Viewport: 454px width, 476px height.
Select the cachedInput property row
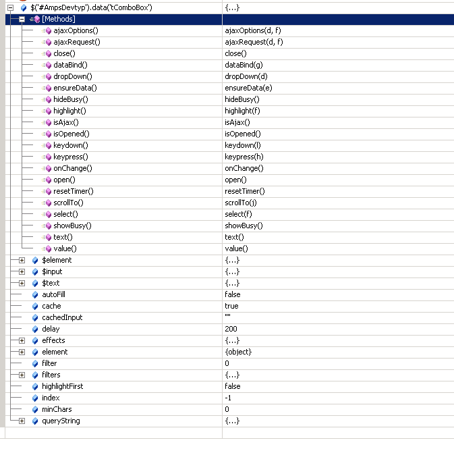[x=229, y=317]
